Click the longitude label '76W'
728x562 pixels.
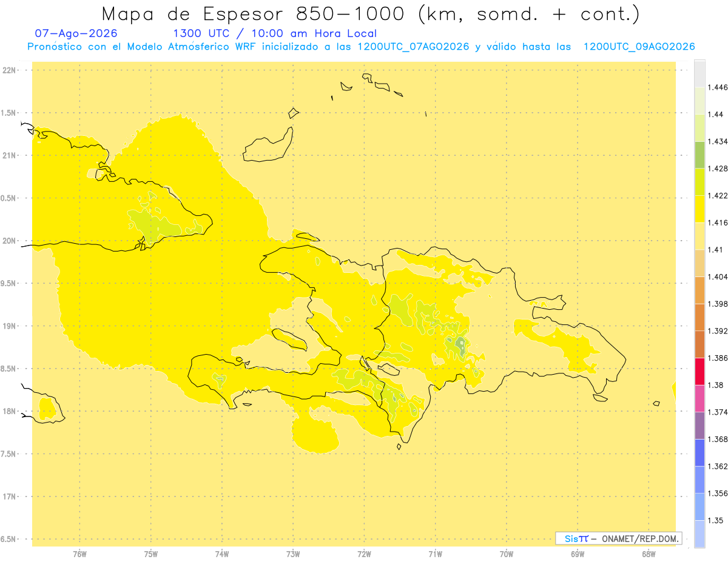click(x=79, y=554)
